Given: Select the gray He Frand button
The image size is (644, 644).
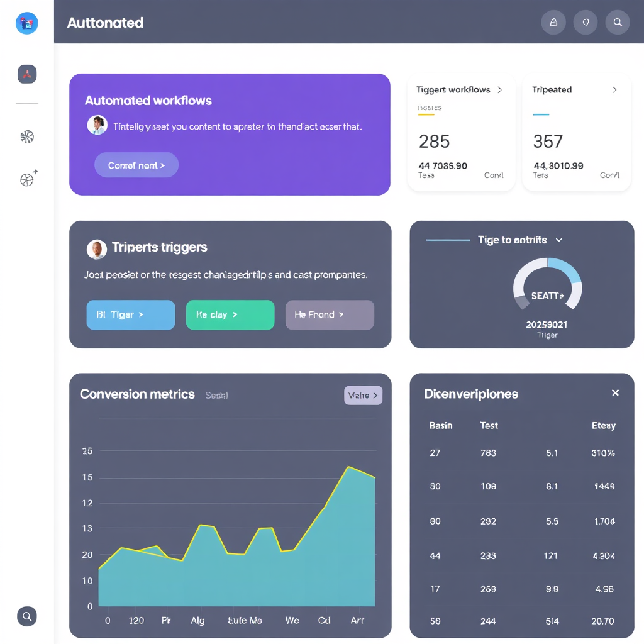Looking at the screenshot, I should (330, 315).
